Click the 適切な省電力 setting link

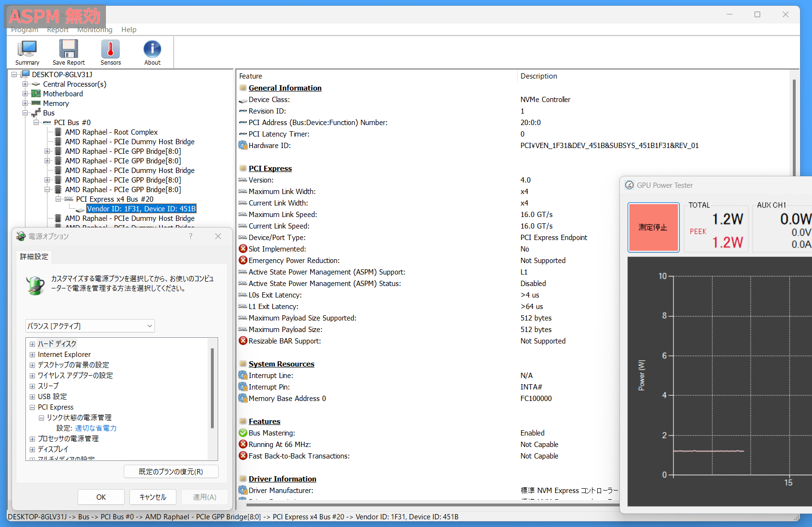coord(96,428)
